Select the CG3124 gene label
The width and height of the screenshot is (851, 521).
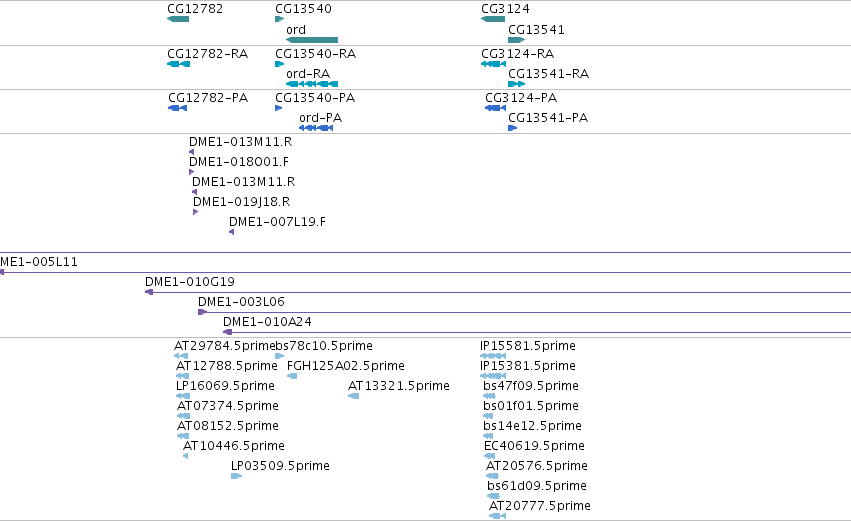[x=505, y=9]
